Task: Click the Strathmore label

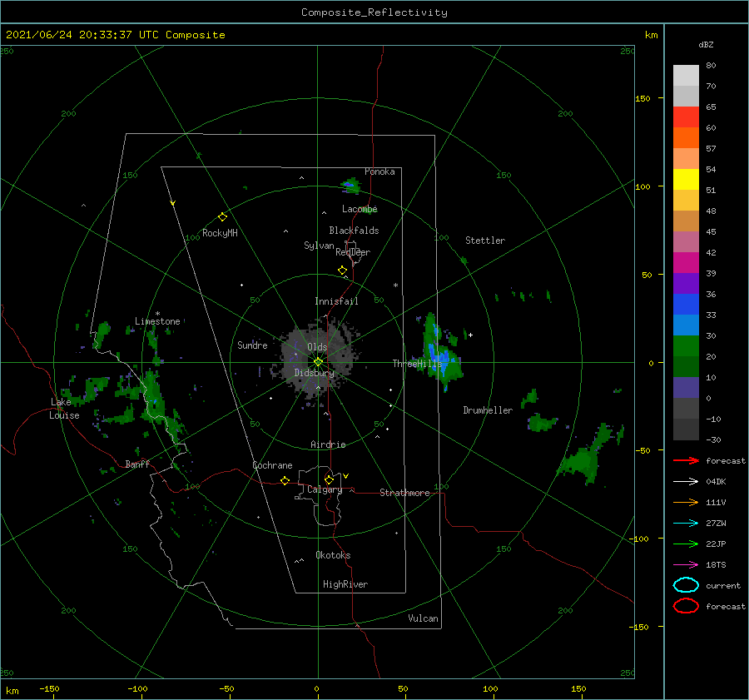Action: tap(404, 493)
